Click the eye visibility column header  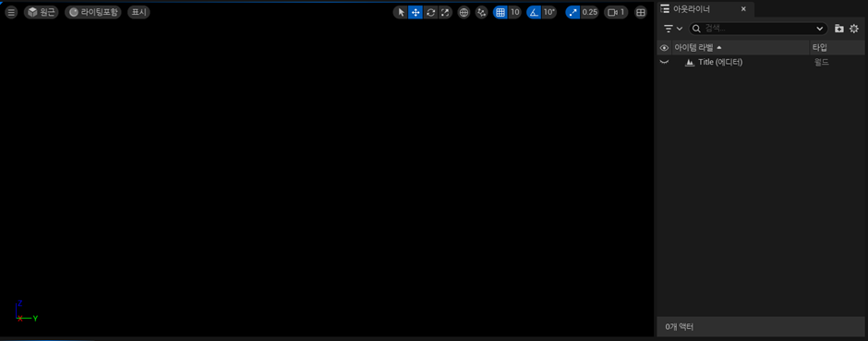(664, 48)
